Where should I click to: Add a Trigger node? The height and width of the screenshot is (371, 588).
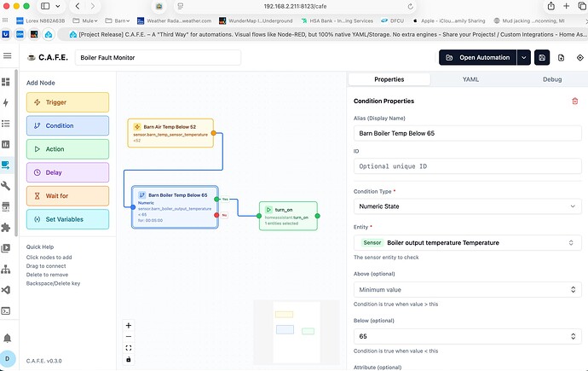pyautogui.click(x=67, y=102)
